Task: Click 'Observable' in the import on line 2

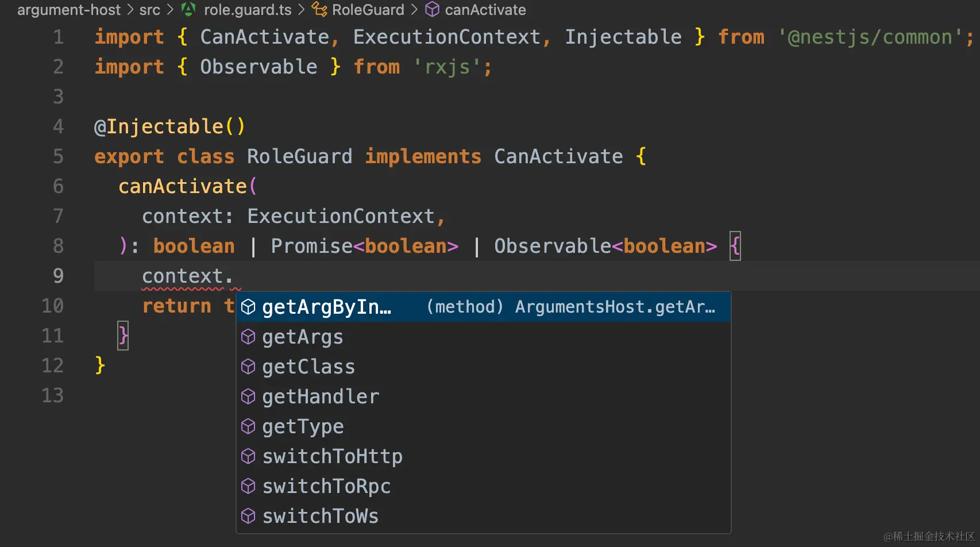Action: tap(258, 67)
